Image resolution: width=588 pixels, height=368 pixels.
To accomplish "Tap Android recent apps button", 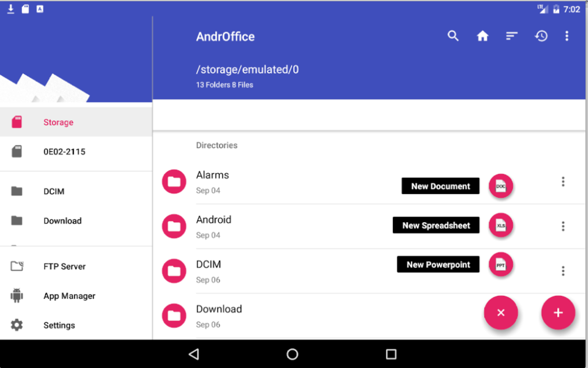I will 391,354.
